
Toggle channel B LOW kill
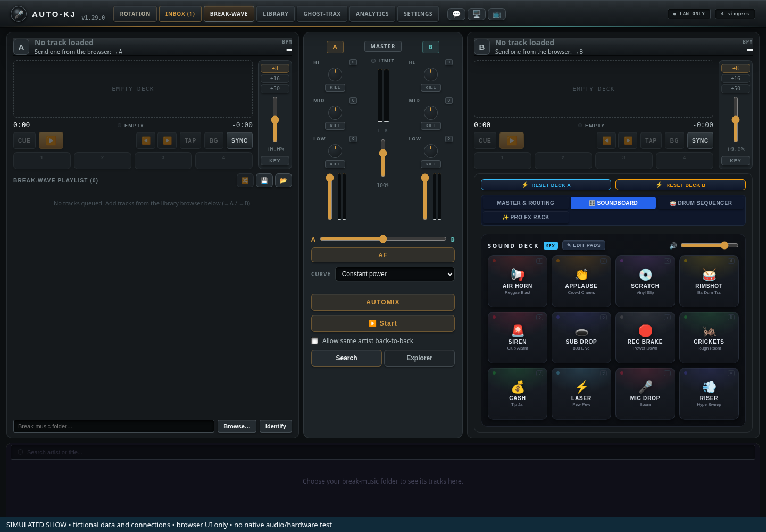coord(431,164)
